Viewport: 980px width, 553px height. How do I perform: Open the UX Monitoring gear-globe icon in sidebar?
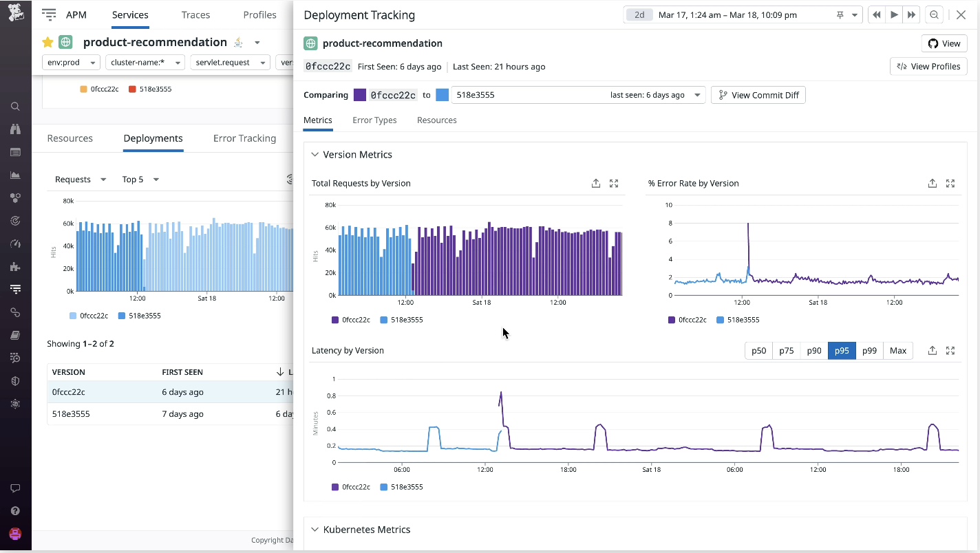point(15,404)
